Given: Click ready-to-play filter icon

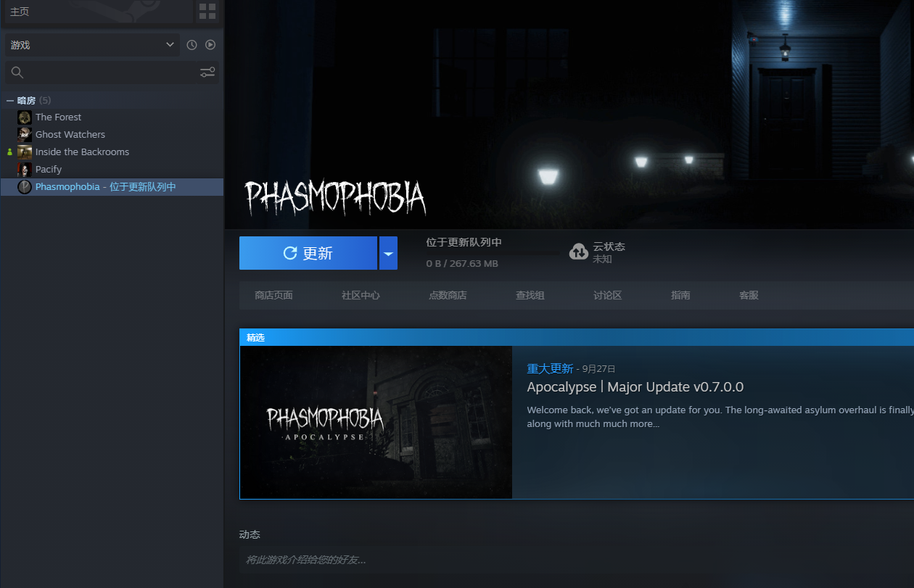Looking at the screenshot, I should tap(210, 45).
